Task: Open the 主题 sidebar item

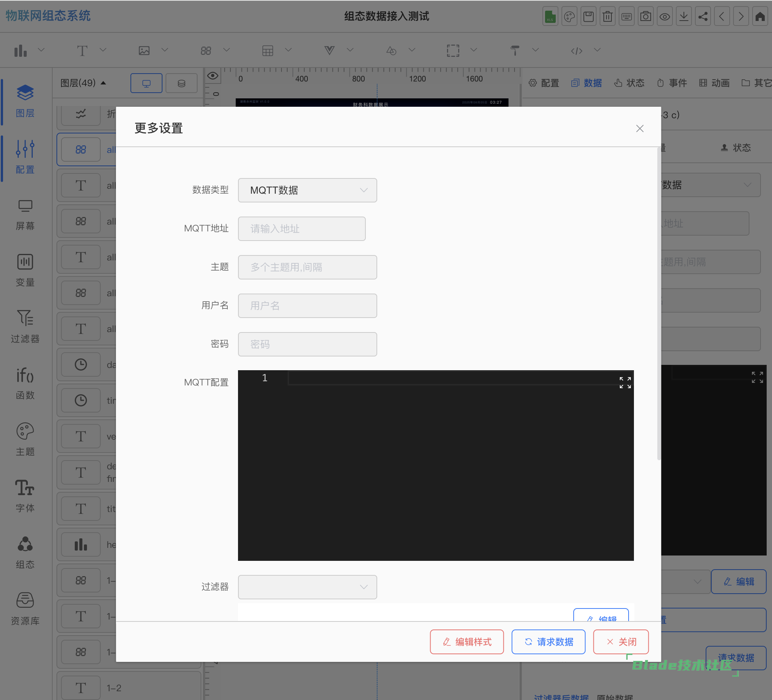Action: [25, 440]
